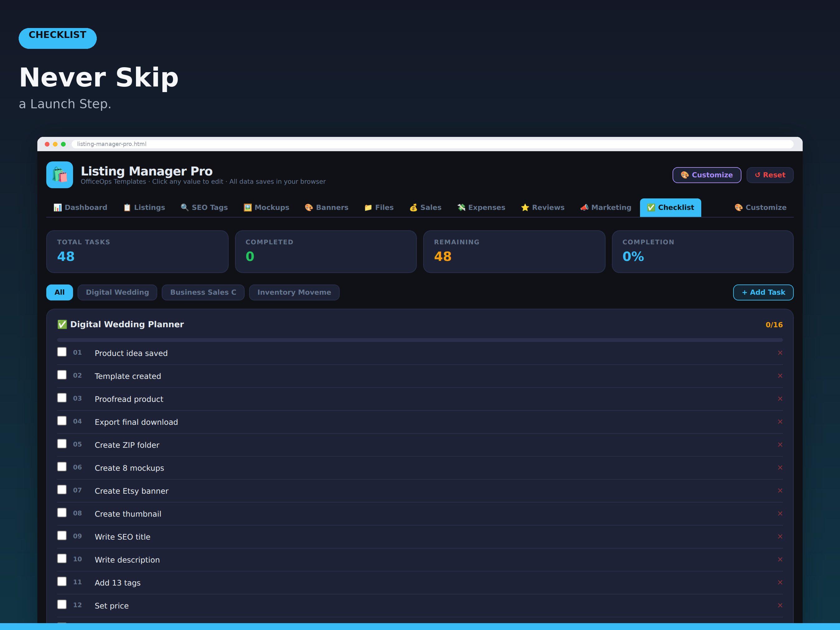Select the Customize tab in nav bar
The height and width of the screenshot is (630, 840).
761,207
